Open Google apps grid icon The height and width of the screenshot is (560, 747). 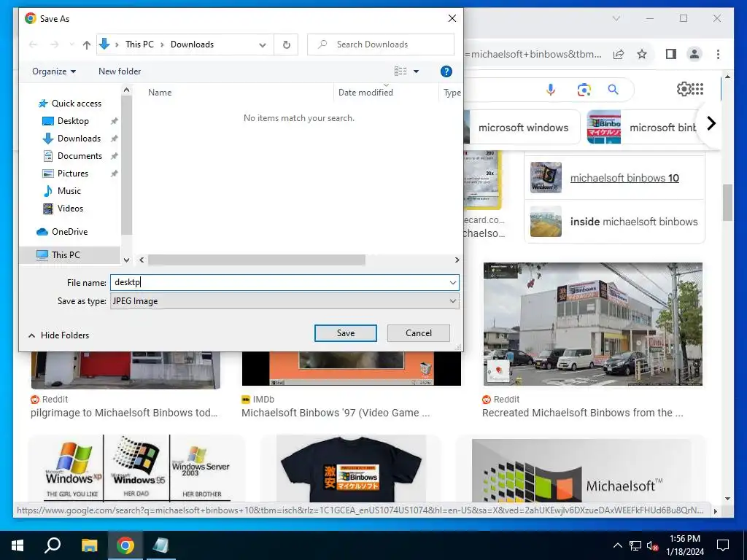click(x=697, y=89)
